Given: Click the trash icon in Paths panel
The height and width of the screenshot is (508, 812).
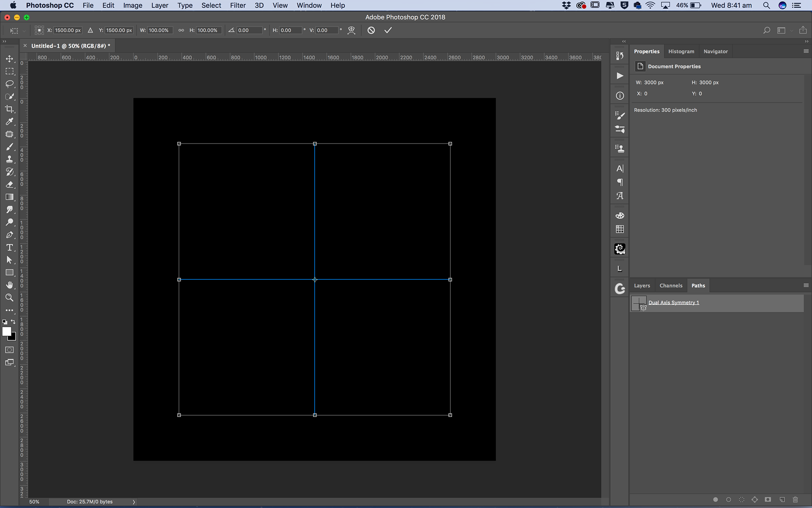Looking at the screenshot, I should click(x=795, y=500).
